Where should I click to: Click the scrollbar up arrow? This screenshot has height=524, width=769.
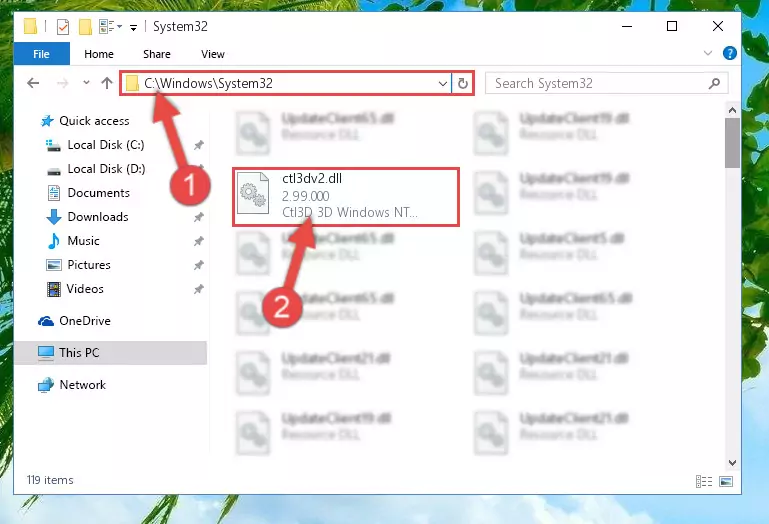pos(732,110)
